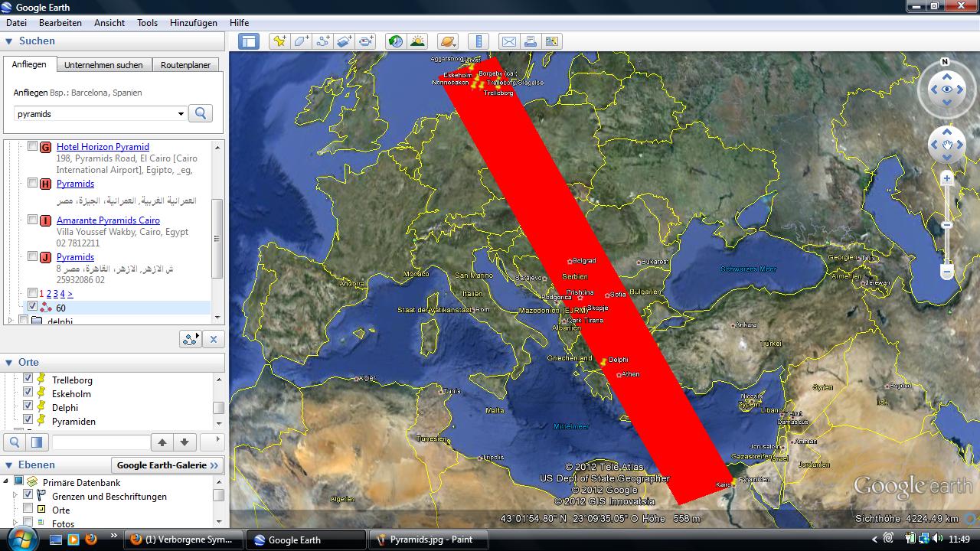Image resolution: width=980 pixels, height=551 pixels.
Task: Move item down with the down arrow
Action: [x=185, y=442]
